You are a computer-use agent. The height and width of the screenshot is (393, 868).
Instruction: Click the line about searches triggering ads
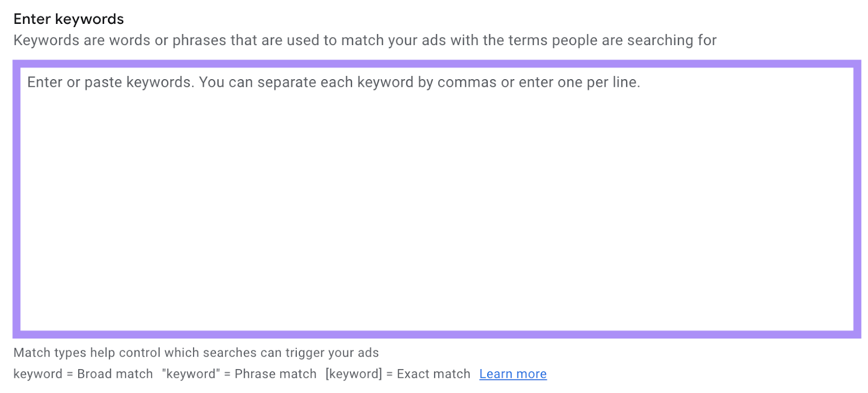coord(196,352)
